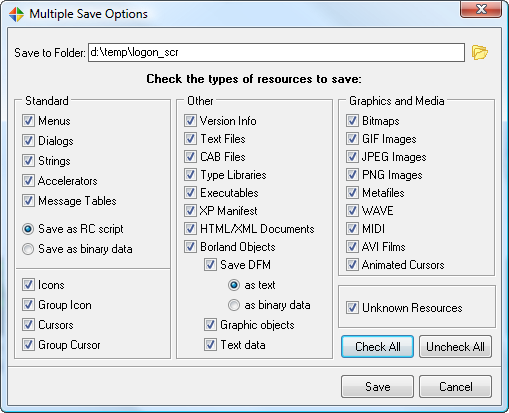The image size is (509, 413).
Task: Uncheck the XP Manifest option
Action: click(190, 211)
